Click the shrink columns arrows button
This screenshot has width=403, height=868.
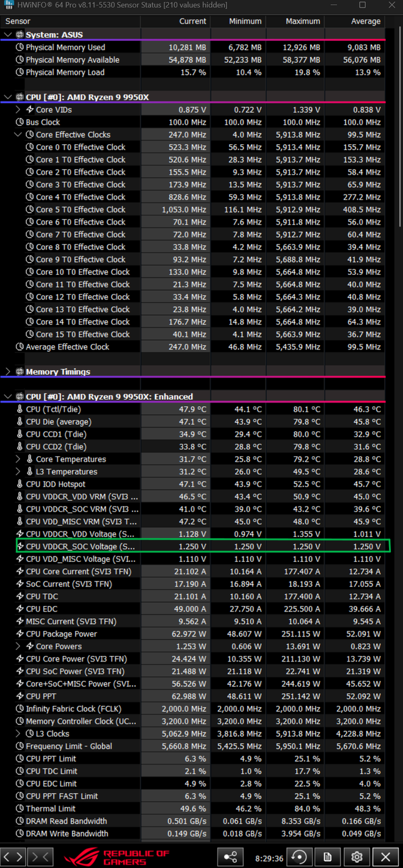pos(40,856)
